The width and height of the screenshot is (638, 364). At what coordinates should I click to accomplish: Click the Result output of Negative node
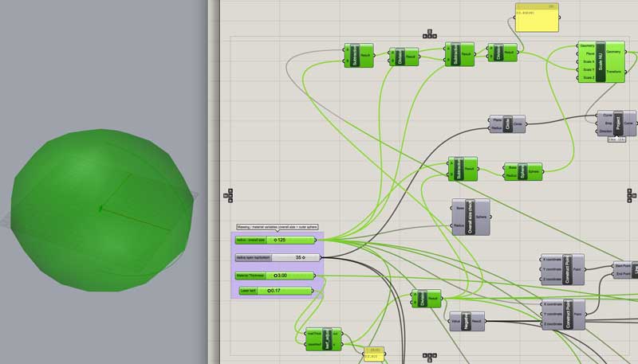477,321
